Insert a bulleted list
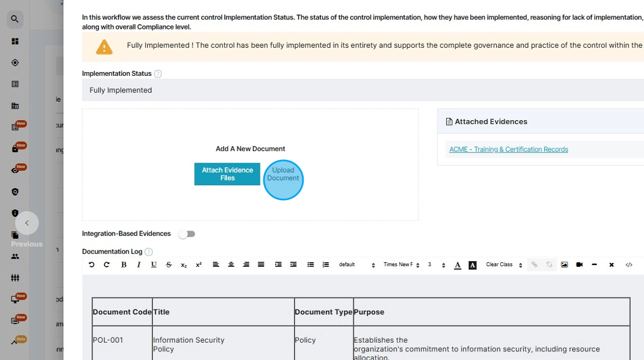Screen dimensions: 644x360 pyautogui.click(x=310, y=265)
